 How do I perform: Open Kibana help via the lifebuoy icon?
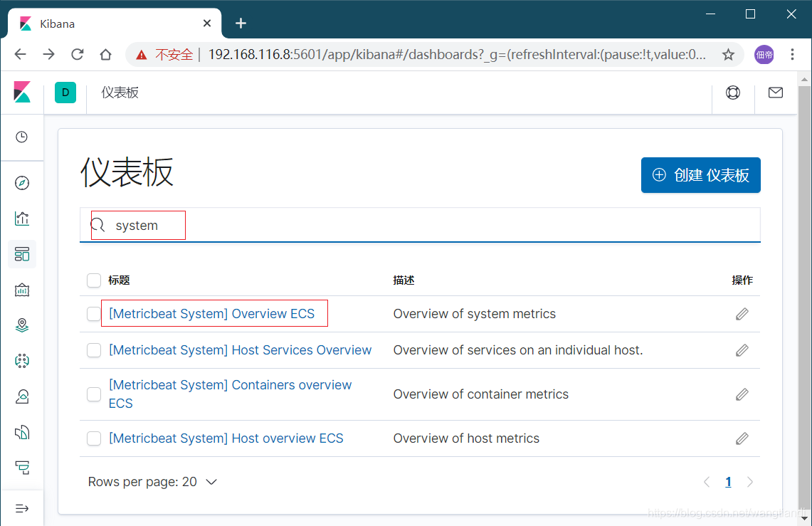click(x=733, y=93)
